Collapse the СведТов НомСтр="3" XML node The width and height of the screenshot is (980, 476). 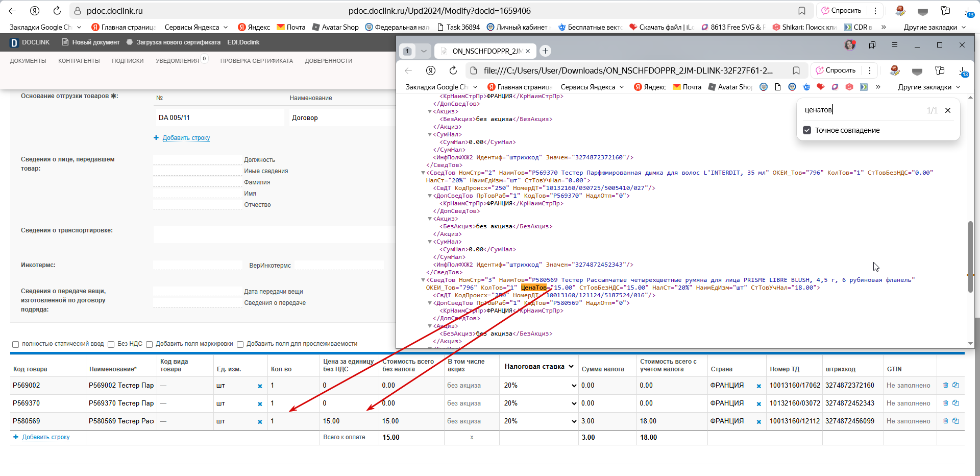(423, 280)
